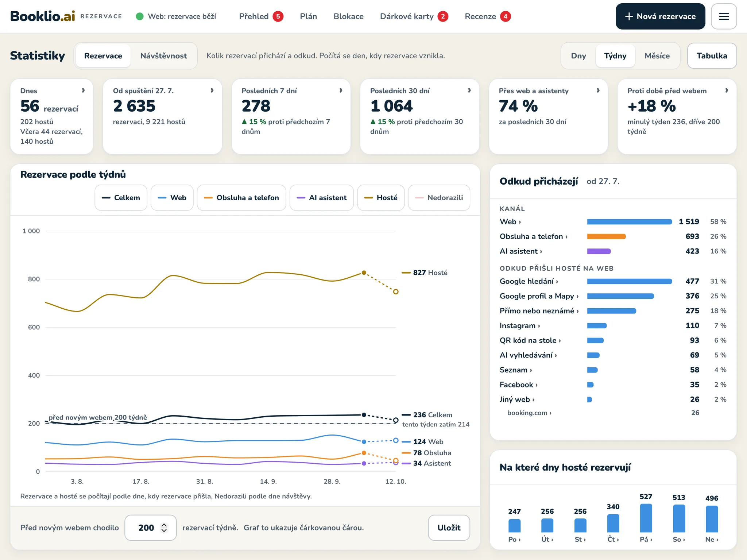
Task: Click the green web status dot
Action: [140, 16]
